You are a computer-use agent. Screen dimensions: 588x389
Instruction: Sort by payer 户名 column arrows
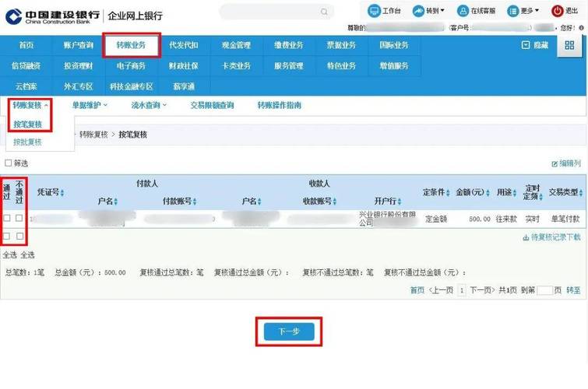pyautogui.click(x=116, y=202)
